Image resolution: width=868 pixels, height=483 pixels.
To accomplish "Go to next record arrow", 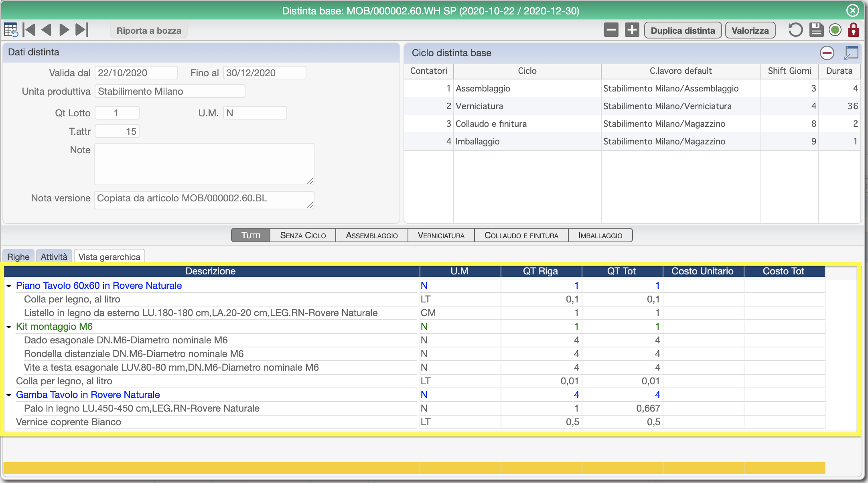I will coord(64,30).
